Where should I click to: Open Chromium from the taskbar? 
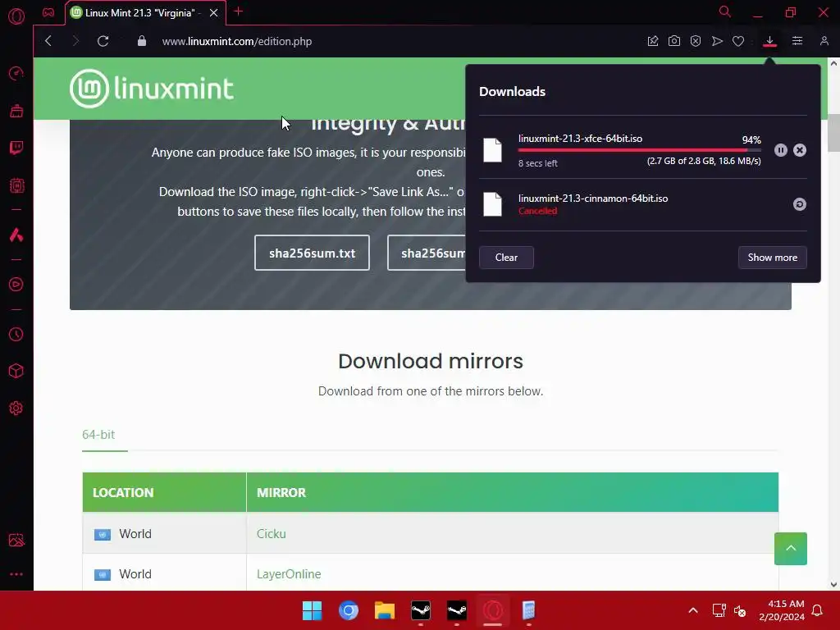pos(348,610)
